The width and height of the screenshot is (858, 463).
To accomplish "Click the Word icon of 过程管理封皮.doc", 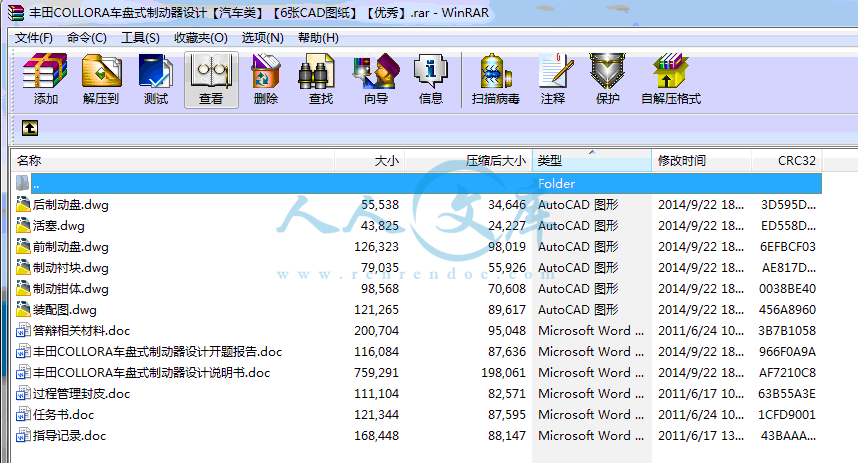I will tap(23, 393).
